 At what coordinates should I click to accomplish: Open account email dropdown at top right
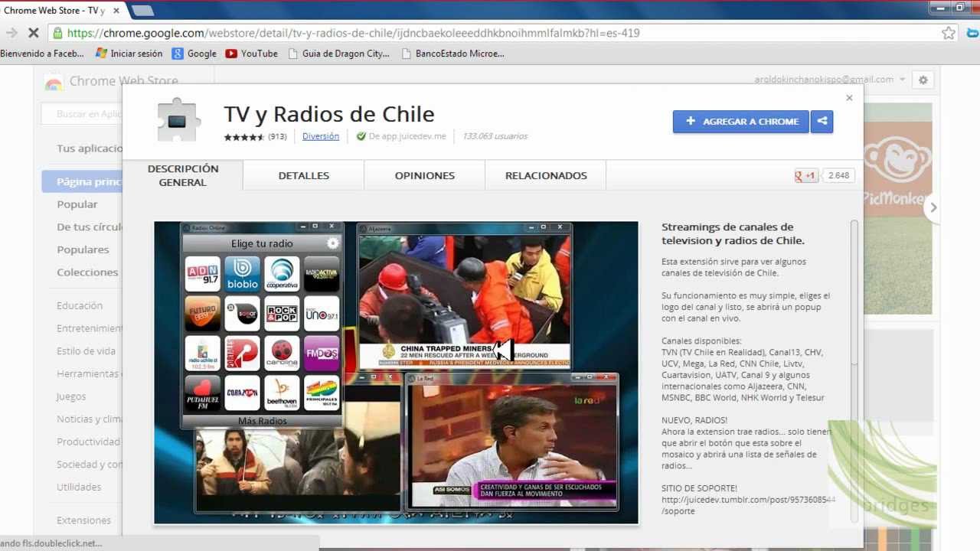[830, 80]
